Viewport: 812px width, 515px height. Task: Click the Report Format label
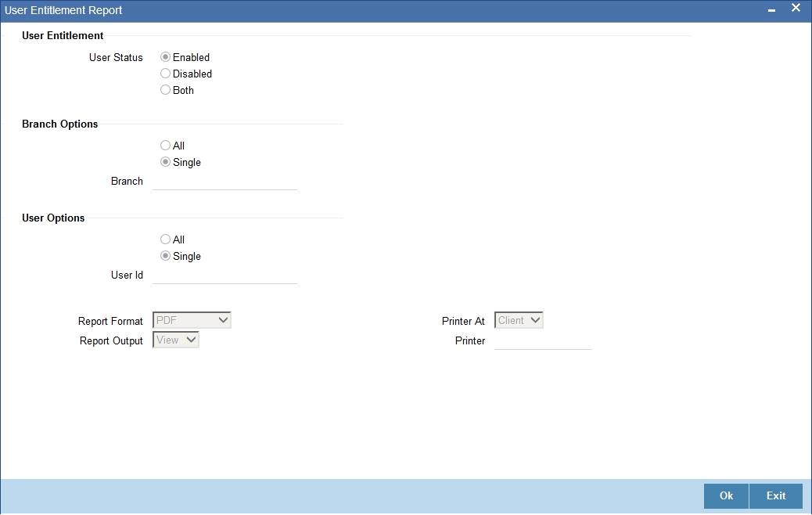[110, 321]
